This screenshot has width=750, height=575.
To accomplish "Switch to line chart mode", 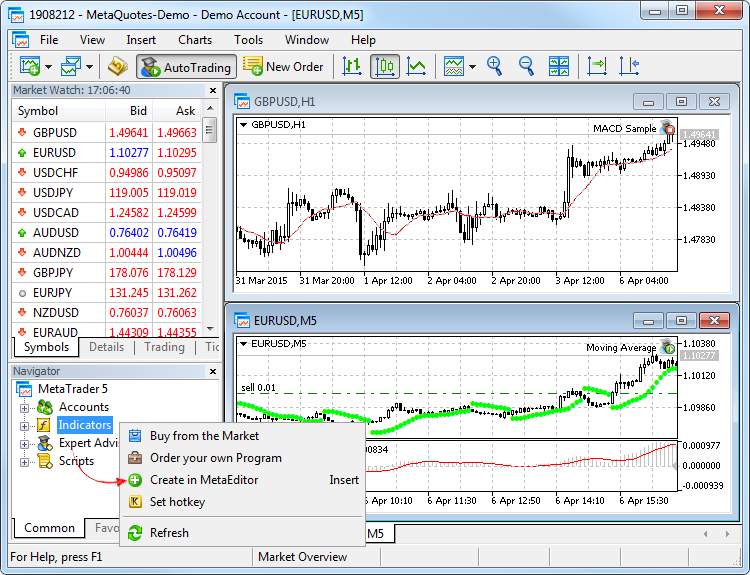I will point(417,66).
